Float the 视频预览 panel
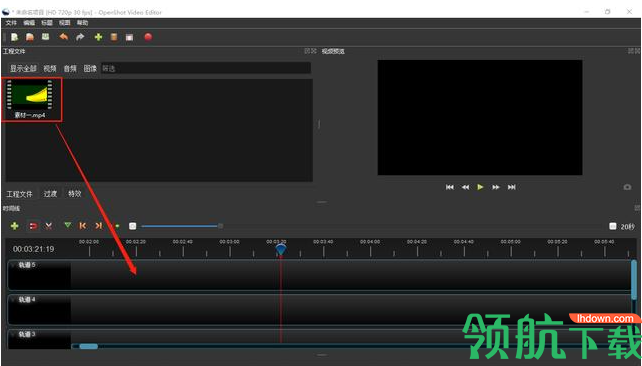The width and height of the screenshot is (642, 366). [631, 51]
